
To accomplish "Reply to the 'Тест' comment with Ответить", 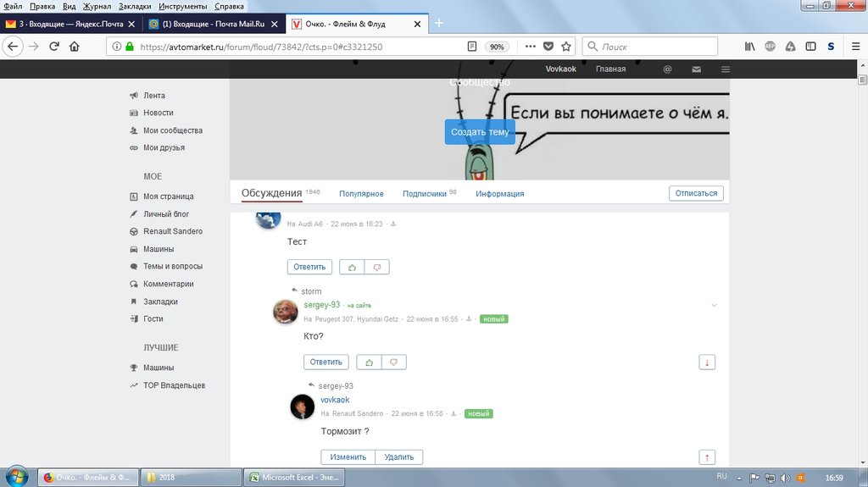I will pos(309,268).
